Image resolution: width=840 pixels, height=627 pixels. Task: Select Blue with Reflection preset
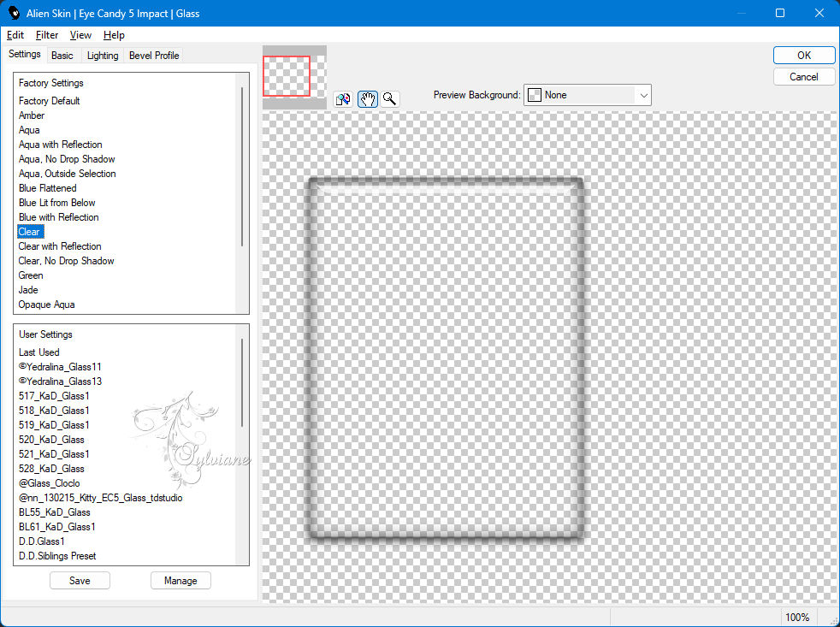[x=58, y=216]
